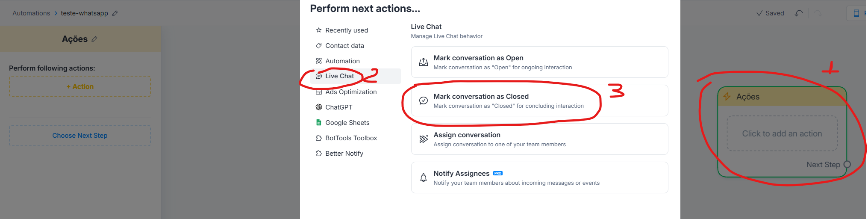This screenshot has width=868, height=219.
Task: Edit the Ações title with pencil icon
Action: 94,39
